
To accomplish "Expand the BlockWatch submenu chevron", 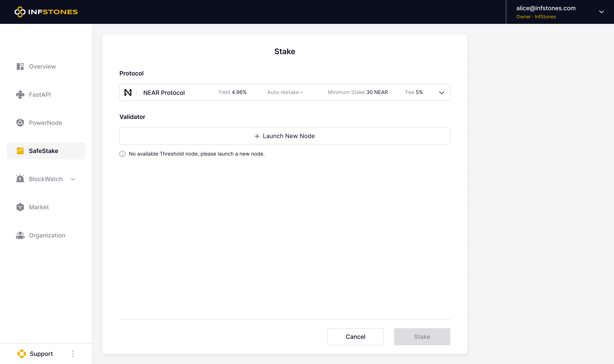I will click(73, 179).
